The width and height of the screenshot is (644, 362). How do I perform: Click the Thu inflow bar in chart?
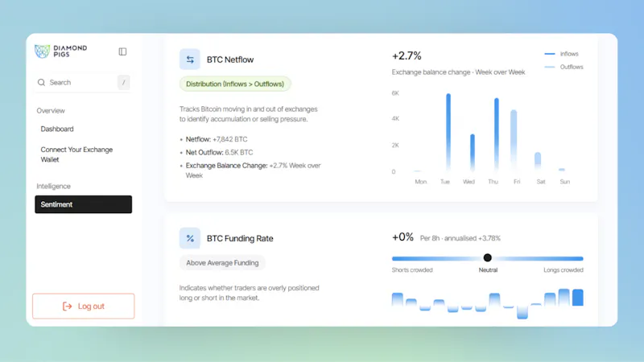pos(497,134)
